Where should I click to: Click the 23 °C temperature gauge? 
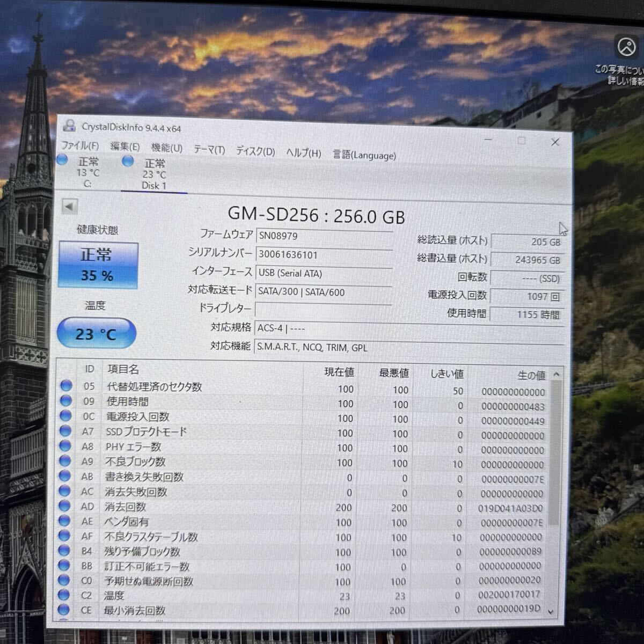point(96,333)
